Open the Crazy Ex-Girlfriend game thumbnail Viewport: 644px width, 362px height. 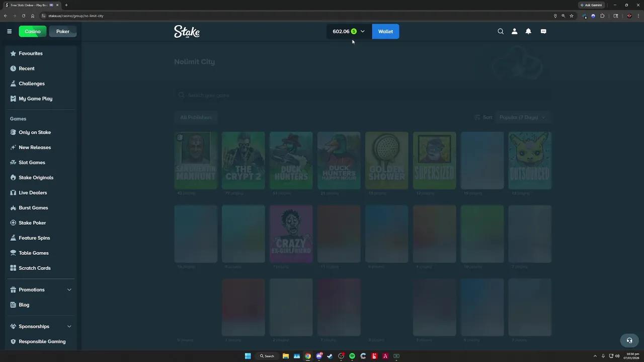point(291,234)
